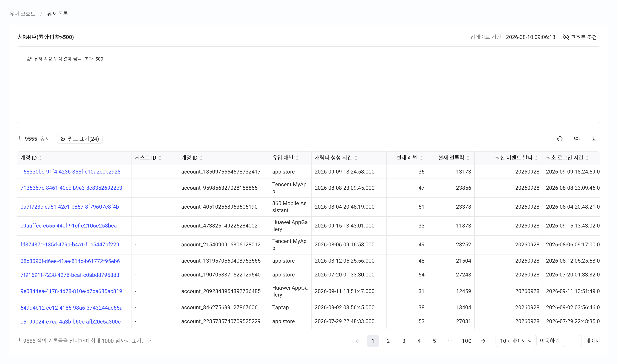Sort by 현재 전투력 column
617x364 pixels.
pos(468,158)
